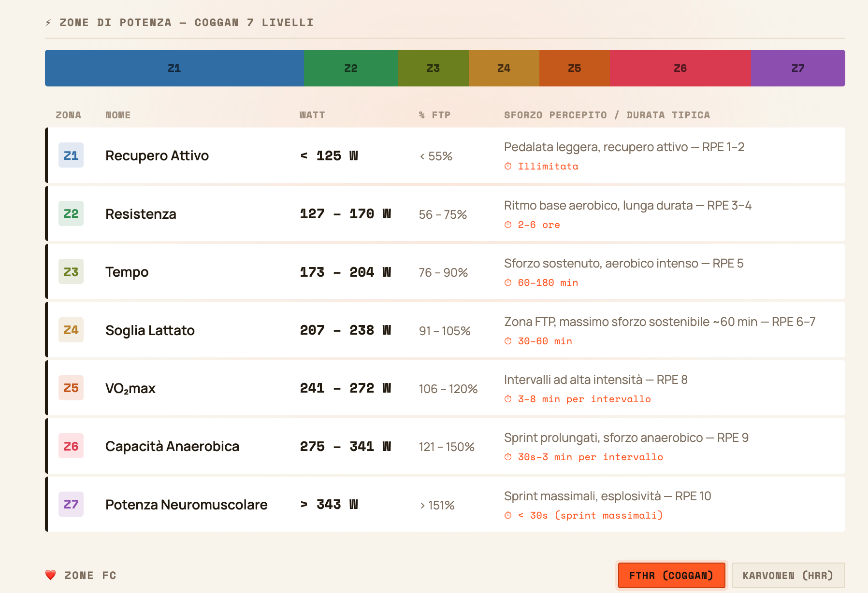This screenshot has width=868, height=593.
Task: Click the Z7 purple zone badge
Action: (x=71, y=504)
